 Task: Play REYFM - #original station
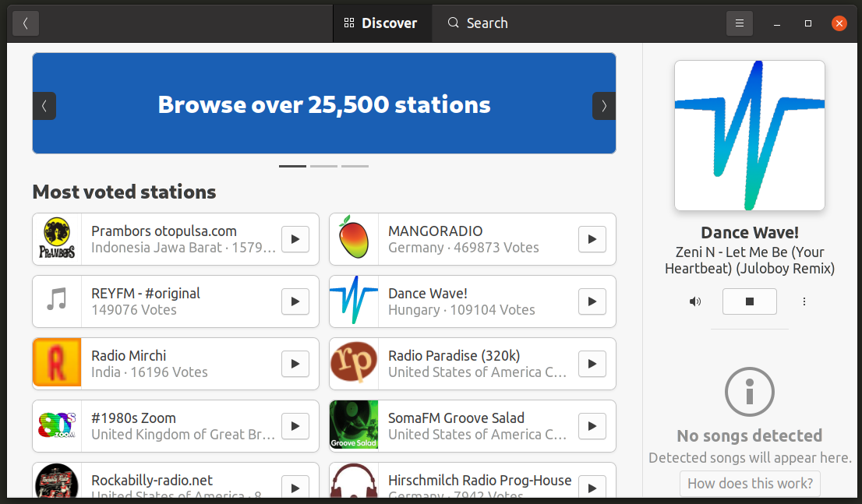pos(295,301)
